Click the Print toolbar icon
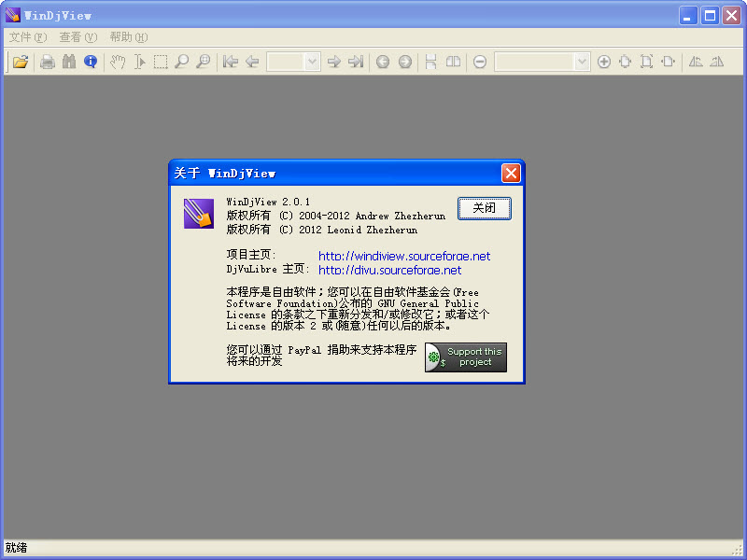The width and height of the screenshot is (747, 560). pos(48,62)
